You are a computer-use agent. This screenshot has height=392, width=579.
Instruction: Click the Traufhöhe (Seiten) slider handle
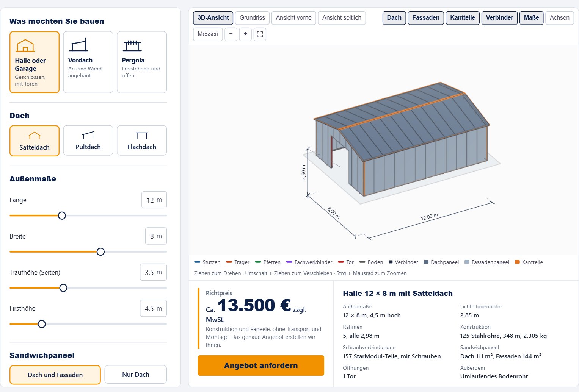tap(63, 288)
